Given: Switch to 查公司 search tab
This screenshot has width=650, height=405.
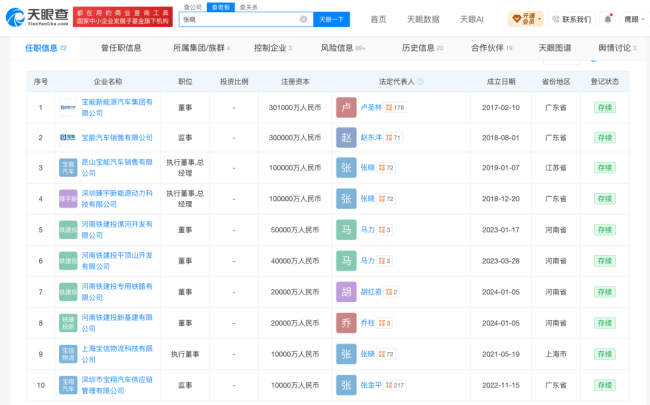Looking at the screenshot, I should click(193, 7).
